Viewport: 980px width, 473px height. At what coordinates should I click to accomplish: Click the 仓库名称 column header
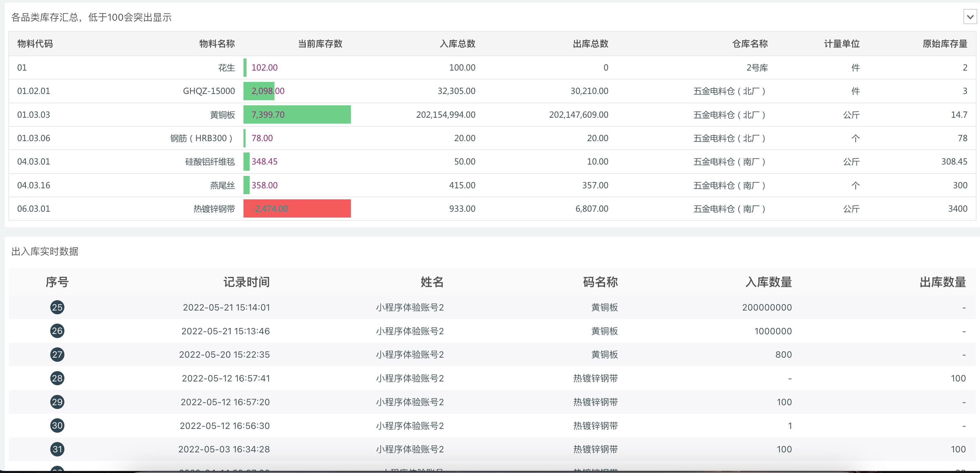click(x=750, y=44)
